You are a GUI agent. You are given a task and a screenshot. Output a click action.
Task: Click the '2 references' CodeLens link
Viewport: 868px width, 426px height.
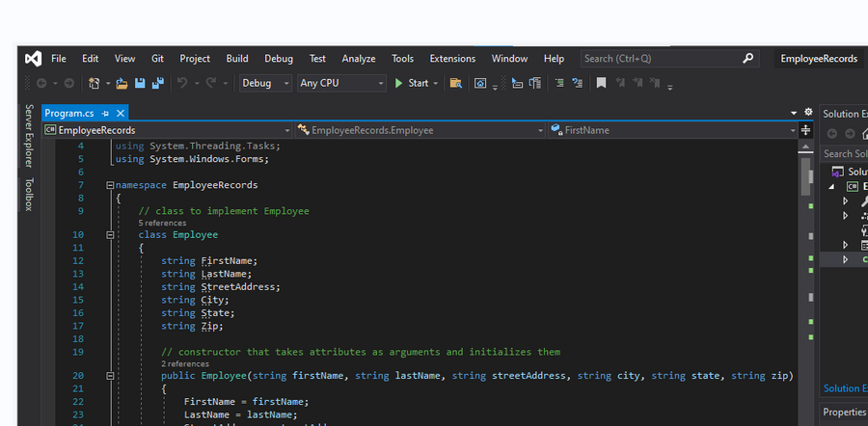185,364
